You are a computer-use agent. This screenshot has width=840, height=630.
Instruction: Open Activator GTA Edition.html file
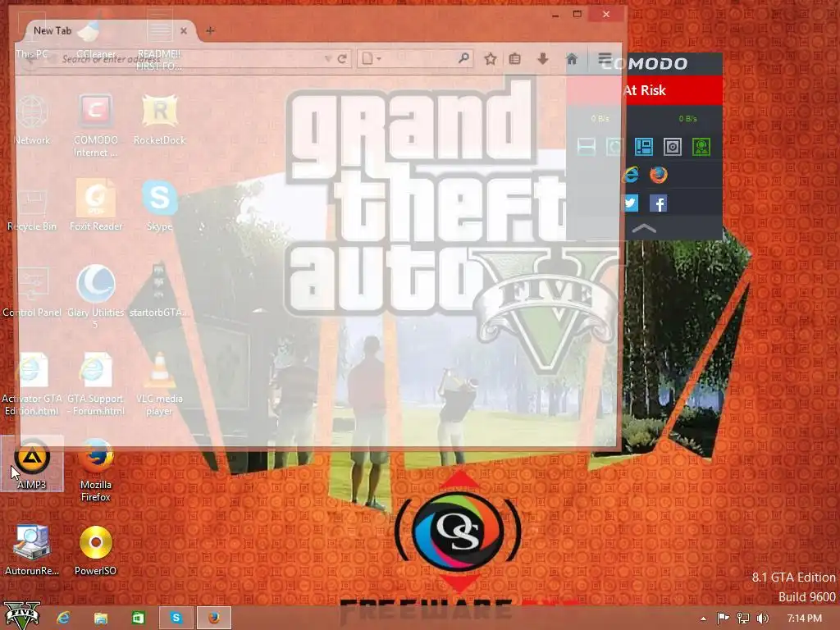coord(32,384)
